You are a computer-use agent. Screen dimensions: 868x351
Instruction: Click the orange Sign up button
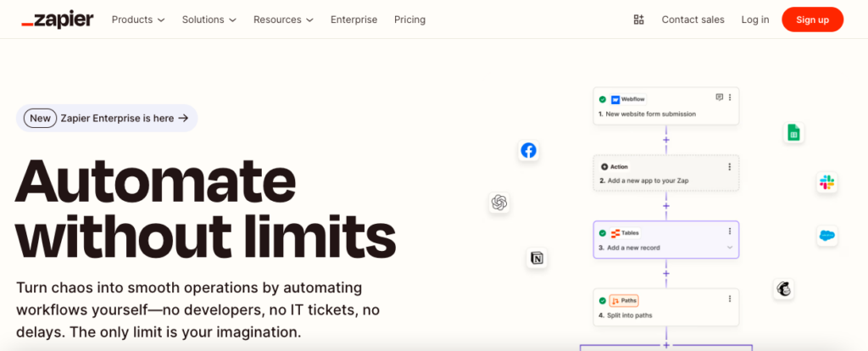point(812,19)
